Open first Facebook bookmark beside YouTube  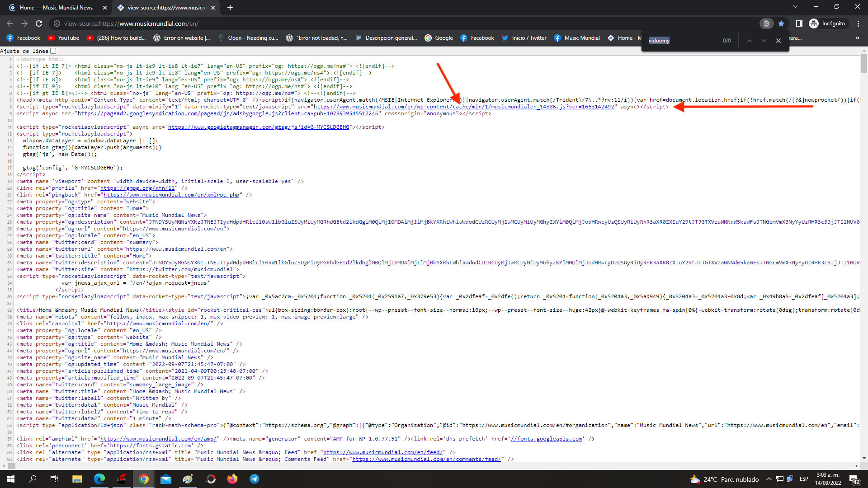[x=24, y=38]
